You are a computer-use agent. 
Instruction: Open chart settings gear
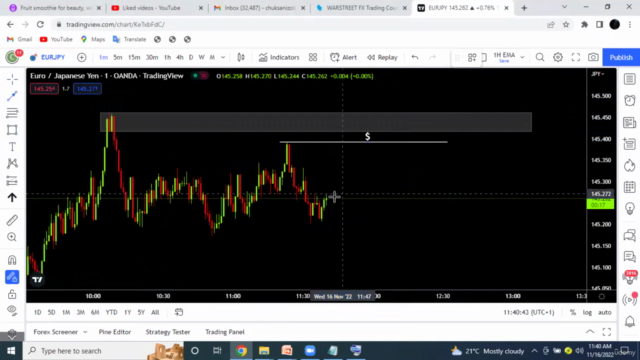[x=558, y=58]
